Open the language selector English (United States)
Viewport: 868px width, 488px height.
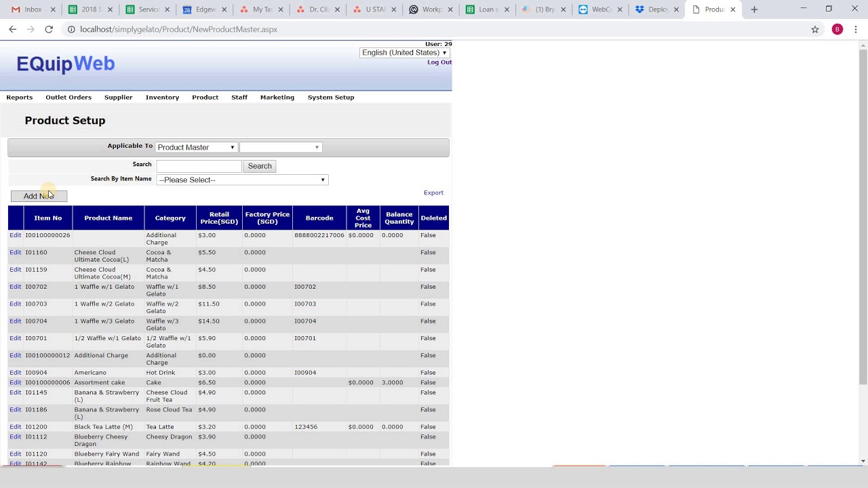405,53
